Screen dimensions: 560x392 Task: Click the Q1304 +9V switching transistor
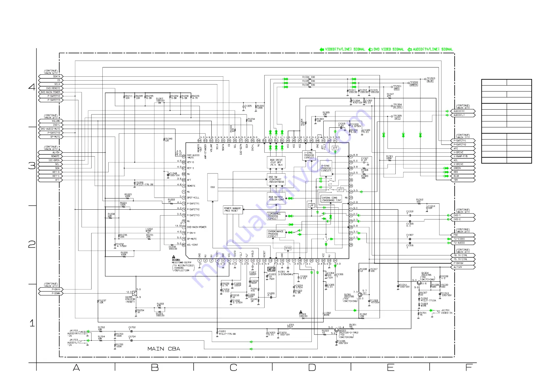point(419,283)
